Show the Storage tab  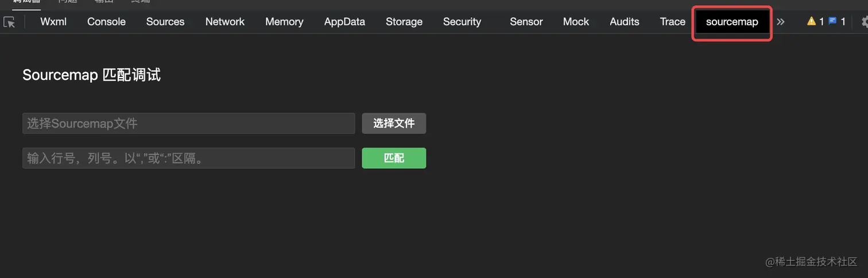tap(404, 22)
